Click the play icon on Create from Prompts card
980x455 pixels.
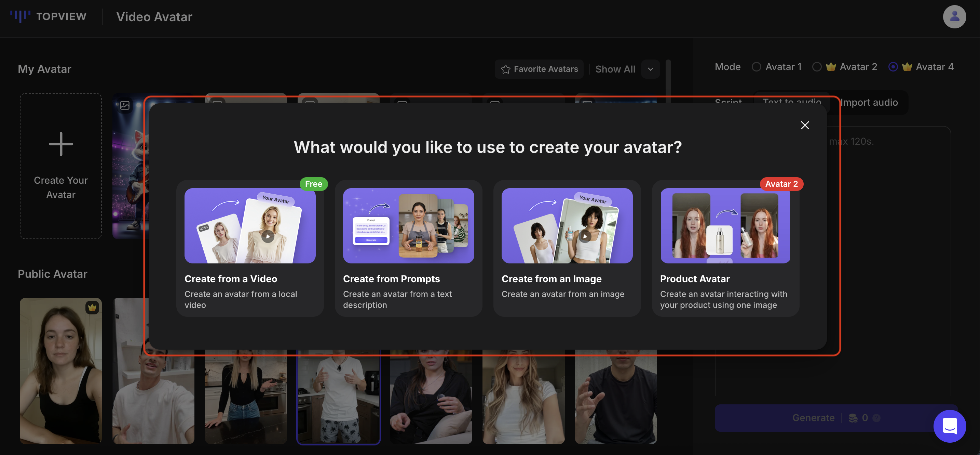click(x=426, y=236)
